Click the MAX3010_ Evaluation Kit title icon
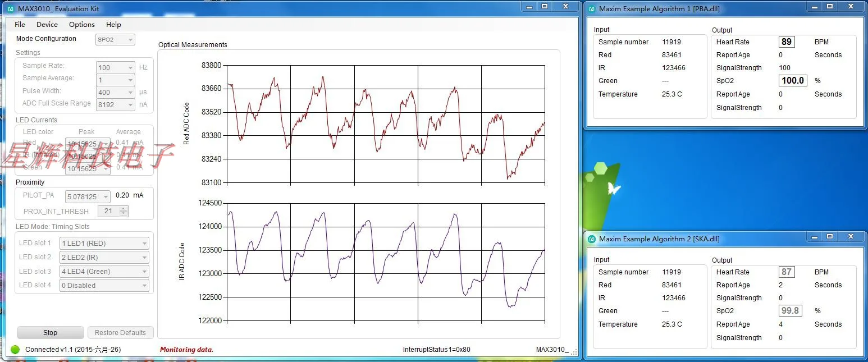This screenshot has width=868, height=362. (x=11, y=9)
